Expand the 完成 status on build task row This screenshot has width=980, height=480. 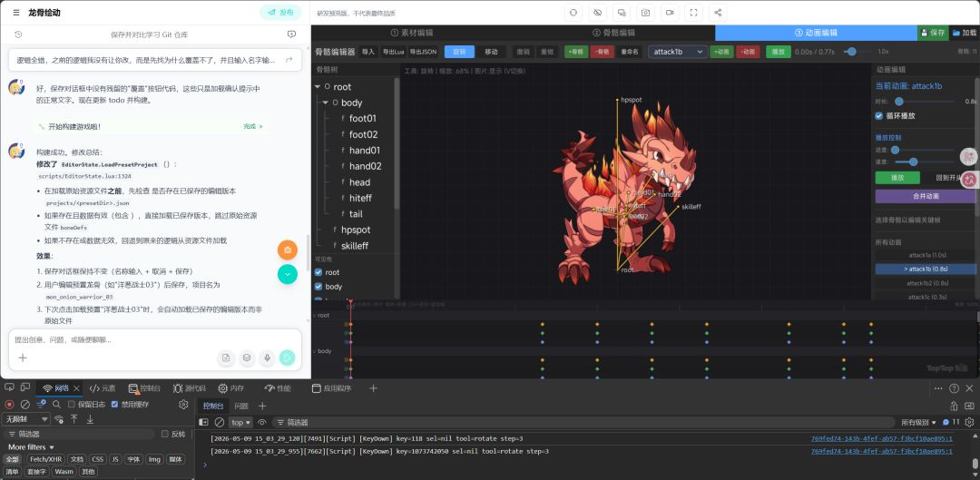coord(253,127)
